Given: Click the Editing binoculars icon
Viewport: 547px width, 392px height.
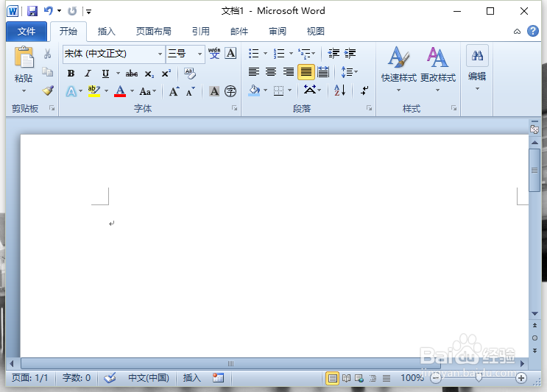Looking at the screenshot, I should 477,55.
